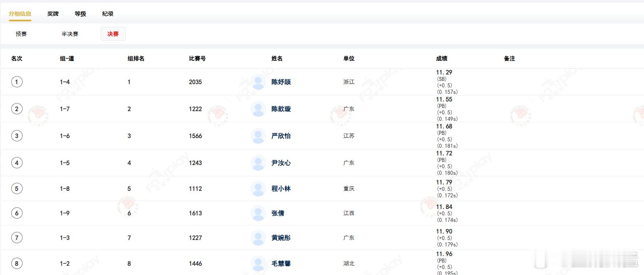Image resolution: width=644 pixels, height=275 pixels.
Task: Click result time 11.55
Action: (444, 99)
